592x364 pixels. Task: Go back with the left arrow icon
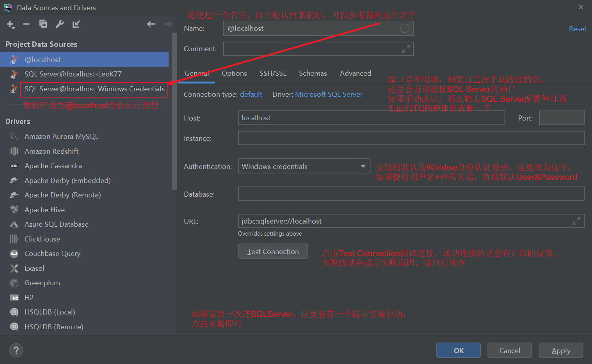[151, 24]
